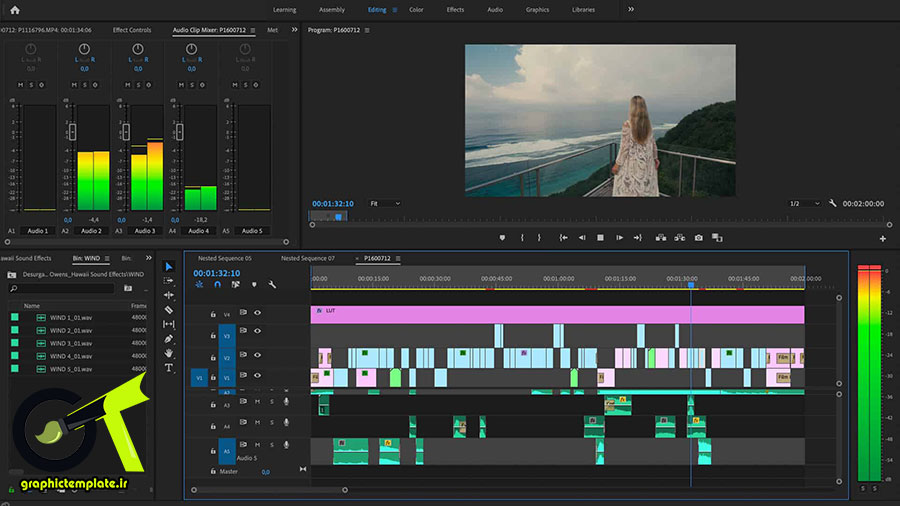This screenshot has height=506, width=900.
Task: Select the Selection arrow tool
Action: tap(169, 267)
